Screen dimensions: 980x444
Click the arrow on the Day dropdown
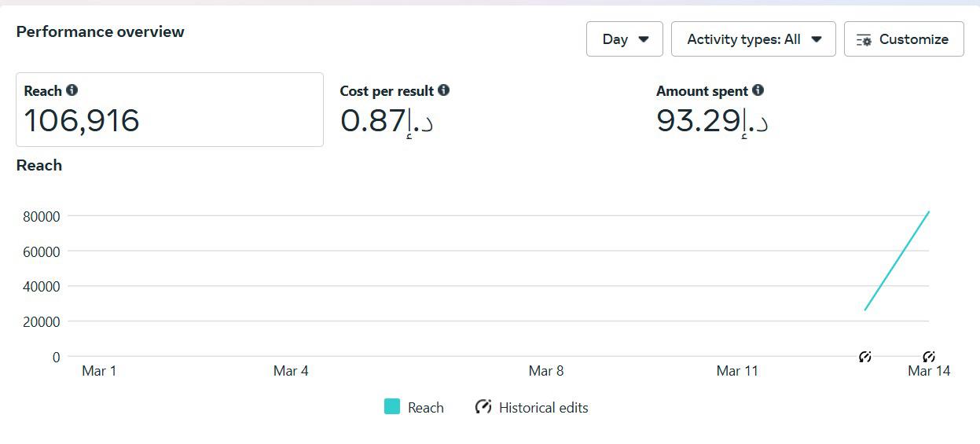click(644, 39)
